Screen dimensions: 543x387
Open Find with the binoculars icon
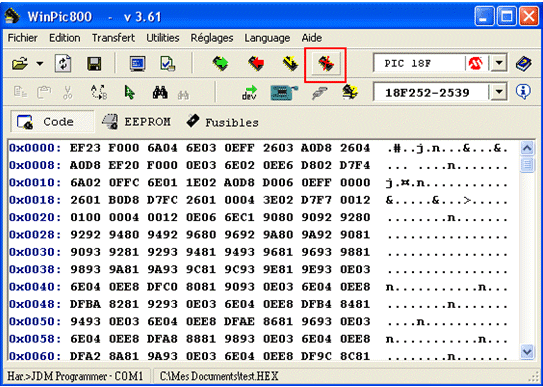160,92
